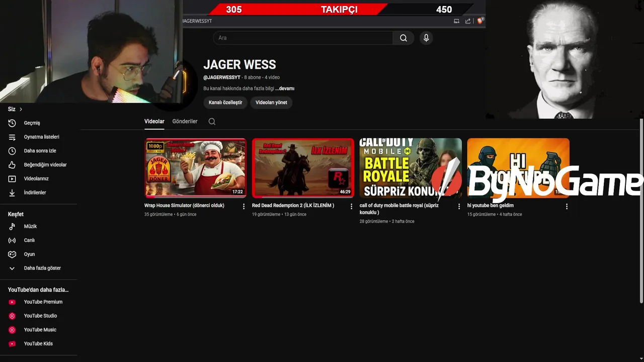
Task: Click YouTube'dan daha fazla heading
Action: tap(38, 290)
